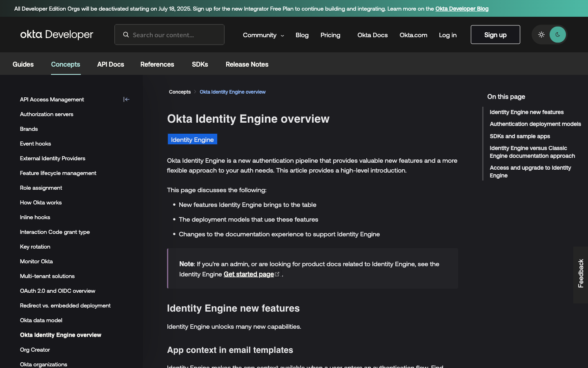Open OAuth 2.0 and OIDC overview item
The image size is (588, 368).
point(58,291)
